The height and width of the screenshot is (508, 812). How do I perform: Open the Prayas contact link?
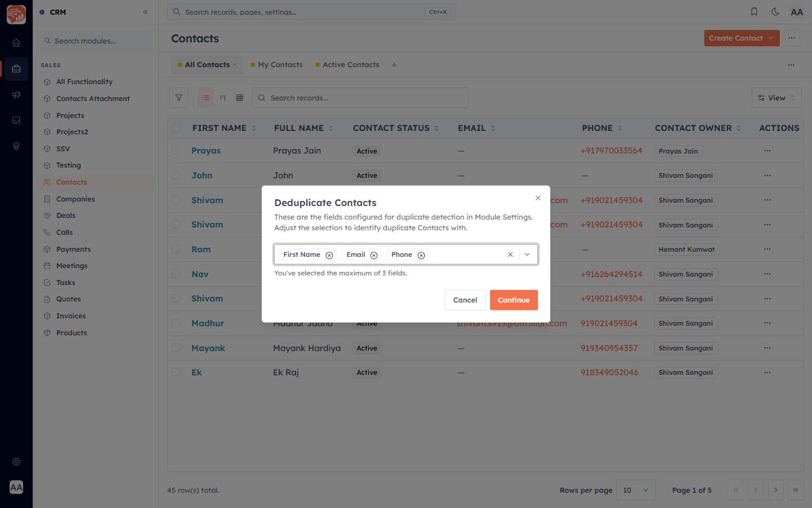pyautogui.click(x=206, y=151)
